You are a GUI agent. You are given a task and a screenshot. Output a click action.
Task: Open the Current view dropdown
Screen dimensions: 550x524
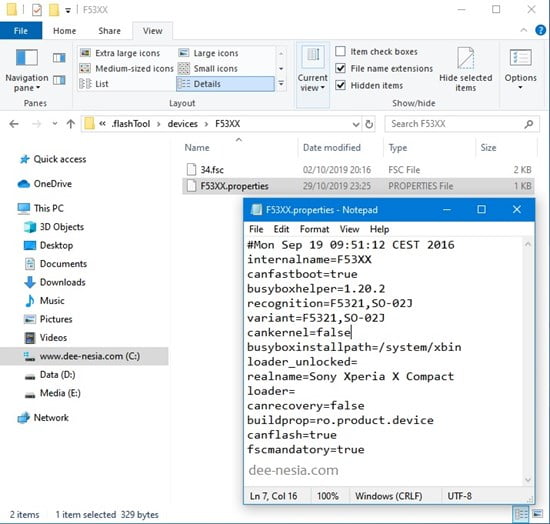(x=313, y=74)
